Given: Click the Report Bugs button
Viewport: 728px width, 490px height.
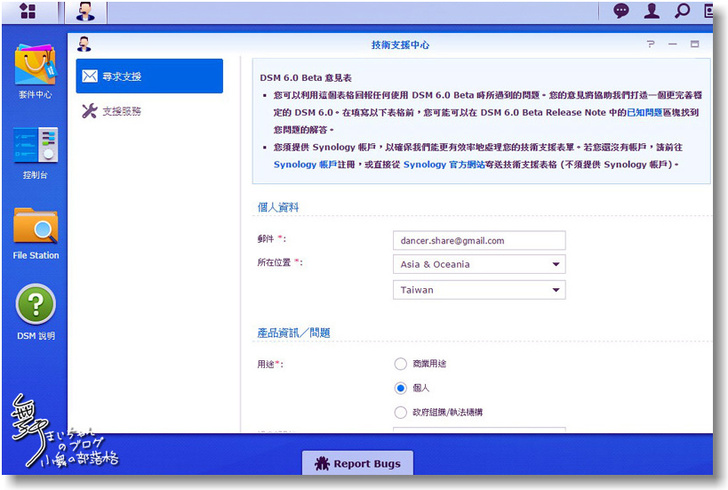Looking at the screenshot, I should (358, 463).
